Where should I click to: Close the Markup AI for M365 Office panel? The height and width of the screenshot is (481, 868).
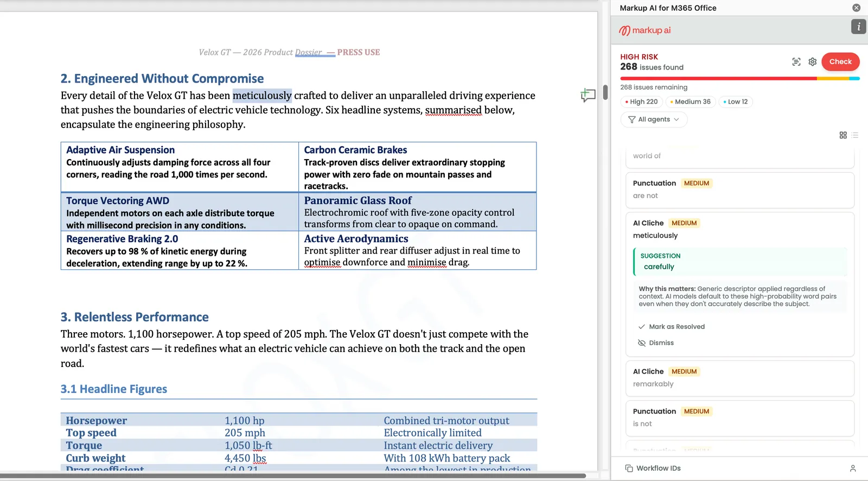(x=856, y=8)
